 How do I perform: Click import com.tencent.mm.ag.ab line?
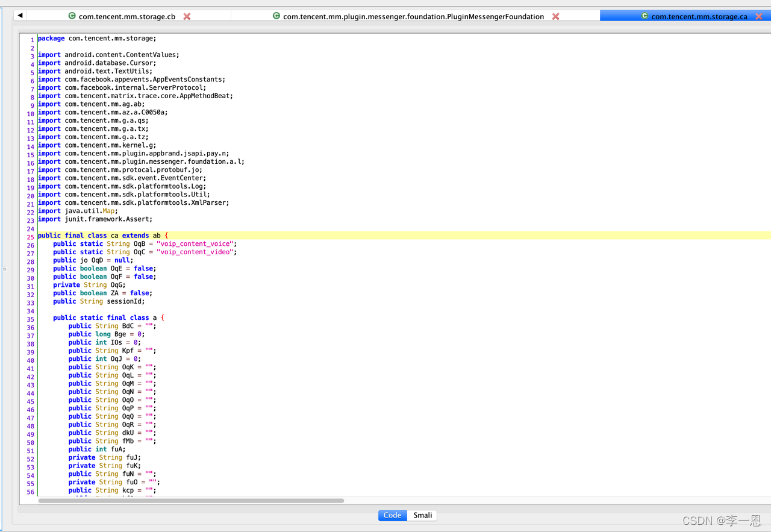pos(92,104)
